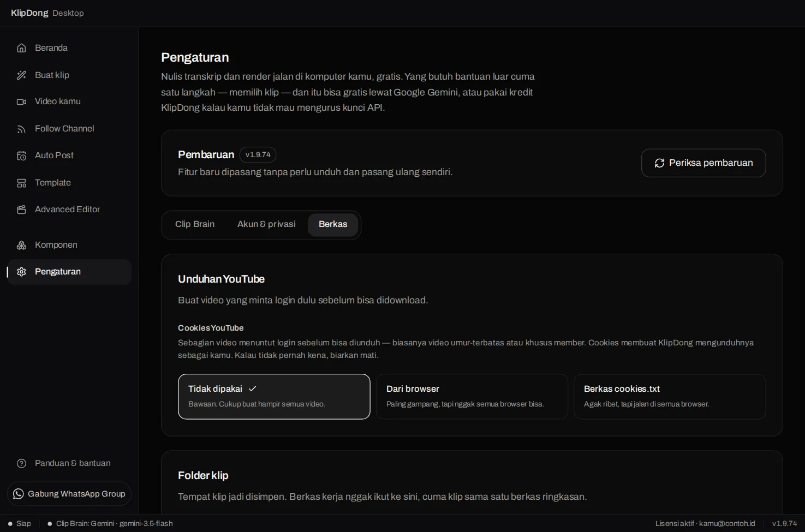Select the Berkas tab
Image resolution: width=805 pixels, height=532 pixels.
[x=333, y=224]
